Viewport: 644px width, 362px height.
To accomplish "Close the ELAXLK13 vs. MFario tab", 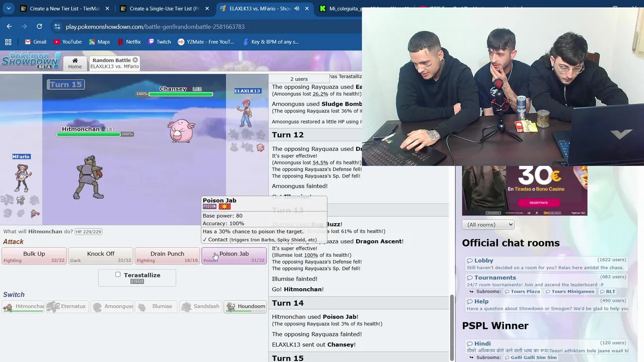I will [306, 9].
